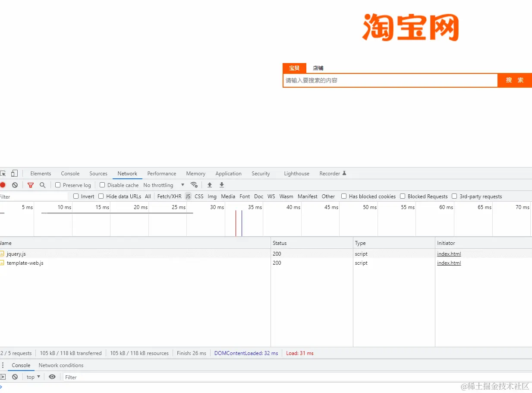Click the jquery.js file icon
This screenshot has height=393, width=532.
pyautogui.click(x=2, y=254)
